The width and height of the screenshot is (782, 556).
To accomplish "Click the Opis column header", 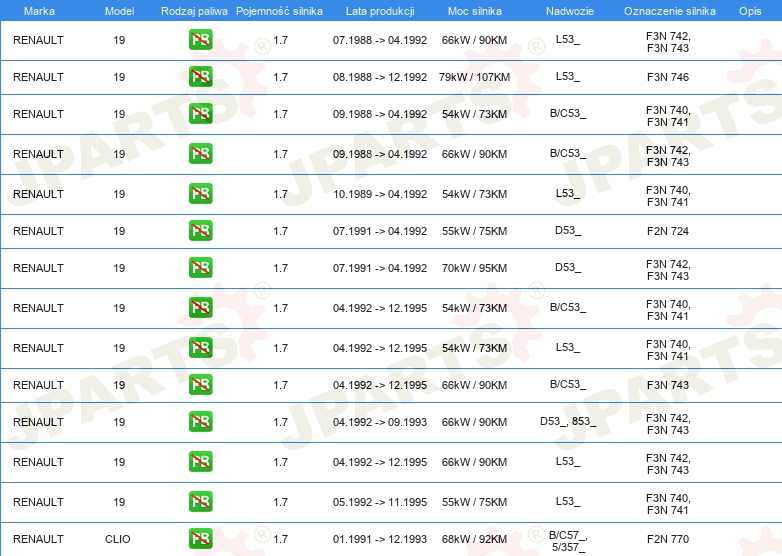I will click(750, 11).
